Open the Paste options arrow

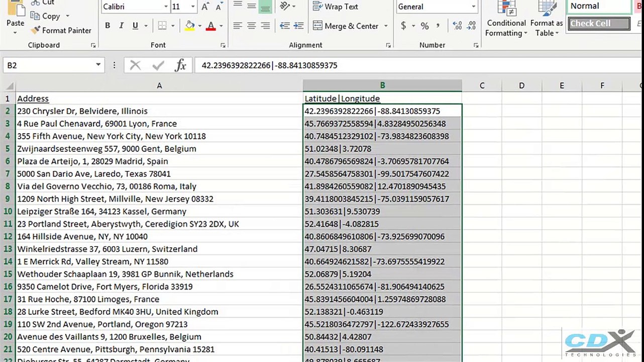coord(15,33)
